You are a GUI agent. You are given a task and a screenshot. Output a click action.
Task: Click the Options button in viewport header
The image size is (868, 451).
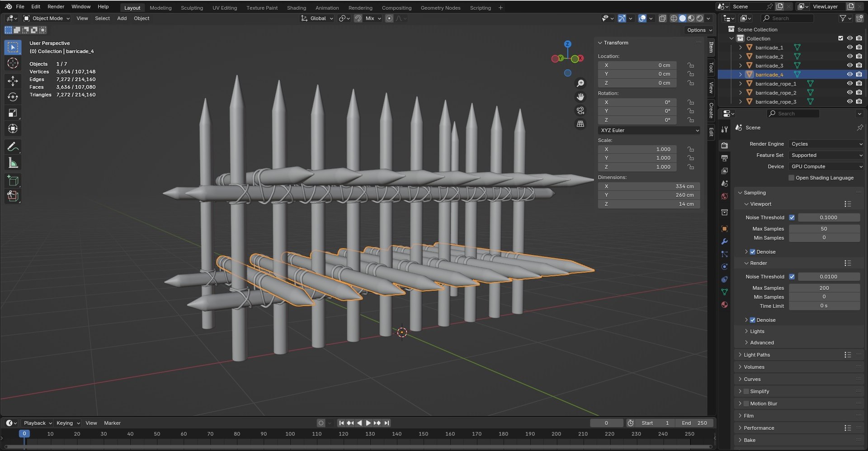coord(699,30)
